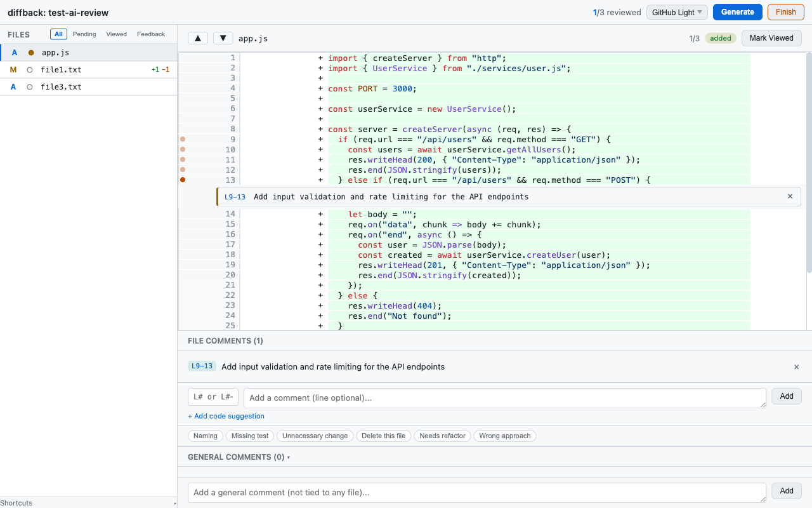Select the All files filter

(x=58, y=34)
